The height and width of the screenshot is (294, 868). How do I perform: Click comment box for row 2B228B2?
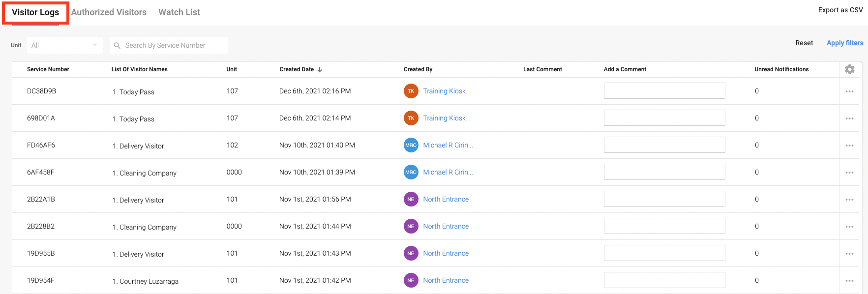(664, 226)
